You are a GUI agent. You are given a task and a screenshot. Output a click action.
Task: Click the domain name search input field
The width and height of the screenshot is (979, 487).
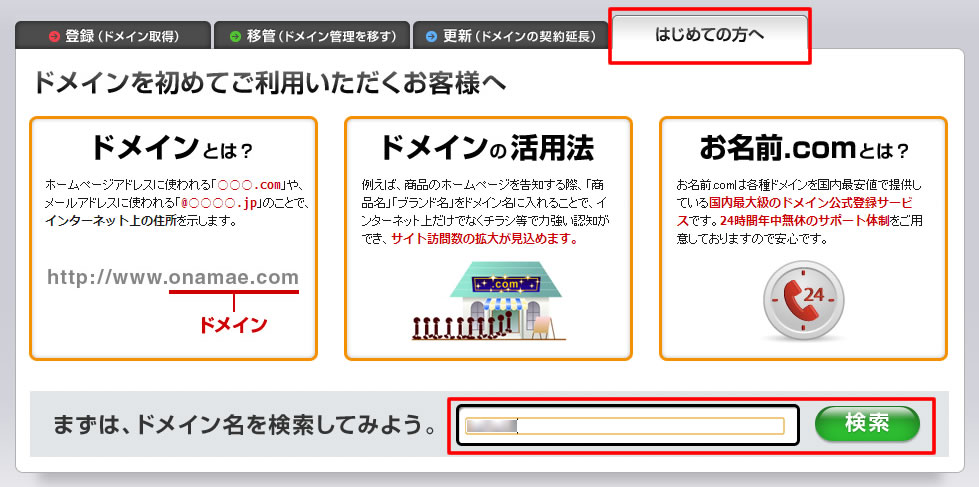coord(624,426)
